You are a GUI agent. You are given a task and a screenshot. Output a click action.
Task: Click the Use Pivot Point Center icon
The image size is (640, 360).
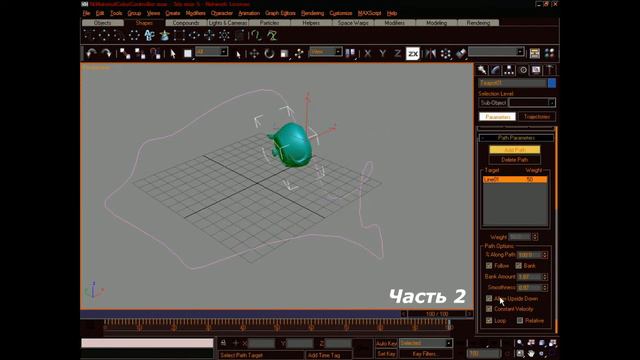[x=350, y=53]
